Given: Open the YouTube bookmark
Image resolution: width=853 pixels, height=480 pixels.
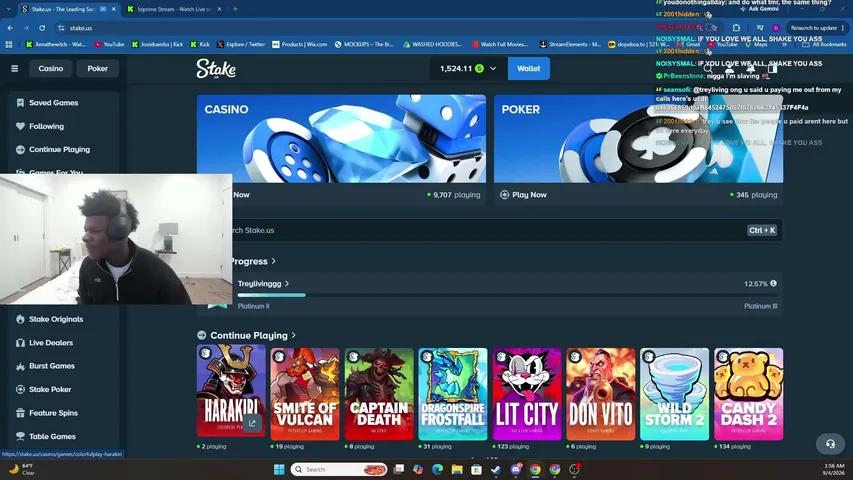Looking at the screenshot, I should 109,44.
